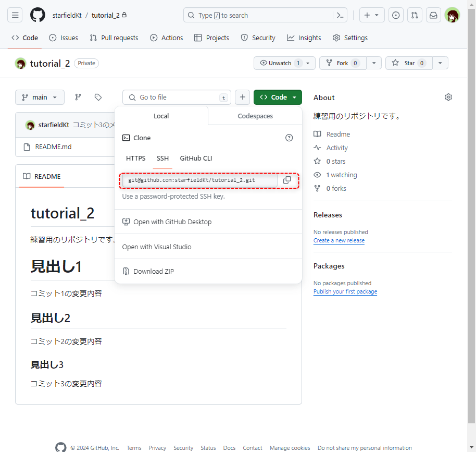Select the GitHub CLI clone option
The width and height of the screenshot is (476, 452).
pyautogui.click(x=196, y=158)
